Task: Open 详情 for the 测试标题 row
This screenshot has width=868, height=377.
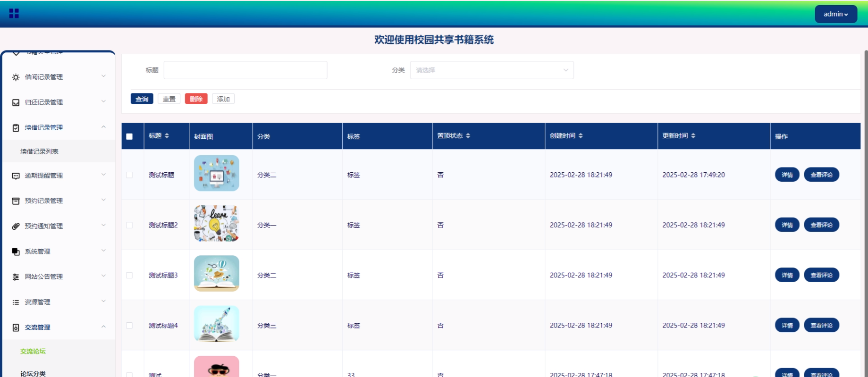Action: 787,175
